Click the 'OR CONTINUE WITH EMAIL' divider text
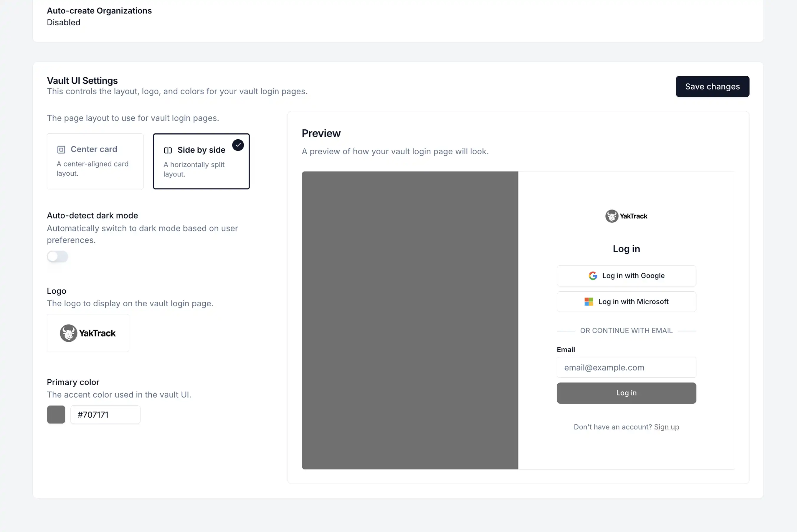Screen dimensions: 798x532 pyautogui.click(x=626, y=331)
